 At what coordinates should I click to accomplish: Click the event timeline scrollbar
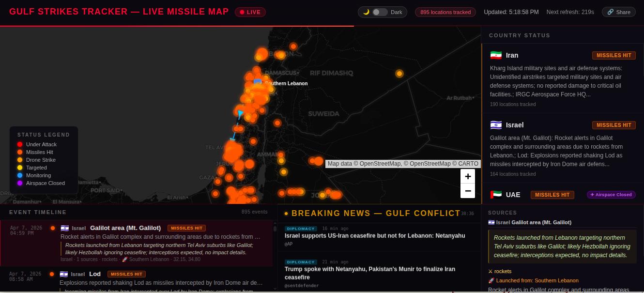pos(275,229)
